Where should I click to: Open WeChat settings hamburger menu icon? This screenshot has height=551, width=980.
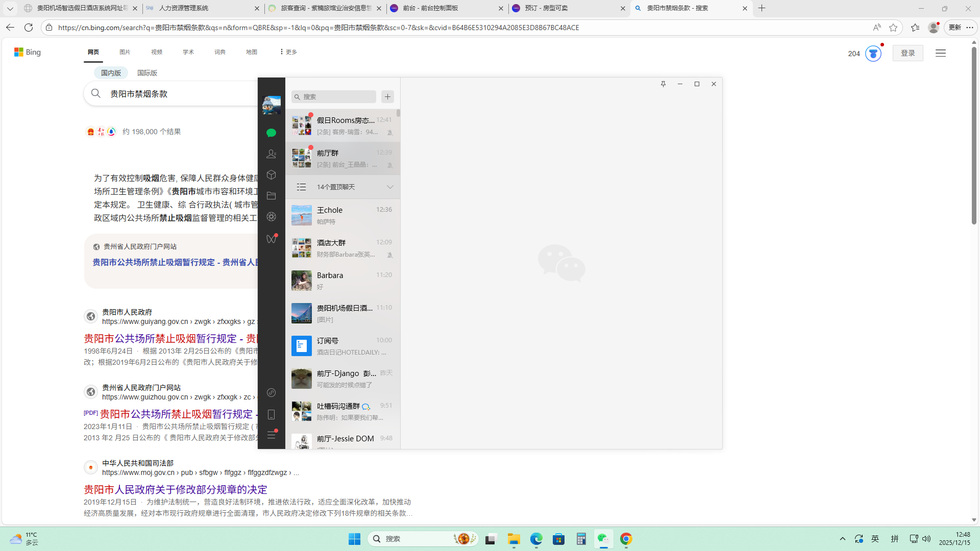click(271, 435)
